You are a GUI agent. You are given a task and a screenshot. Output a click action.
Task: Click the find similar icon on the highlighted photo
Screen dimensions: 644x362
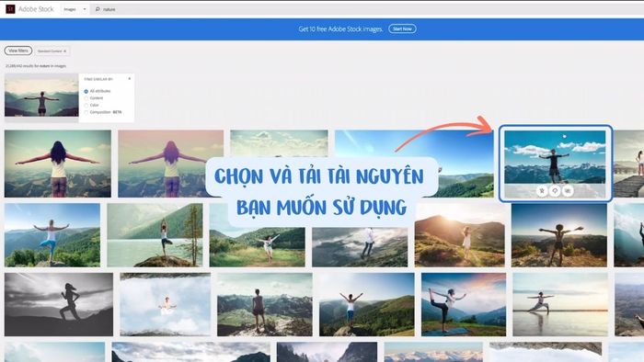[x=568, y=191]
